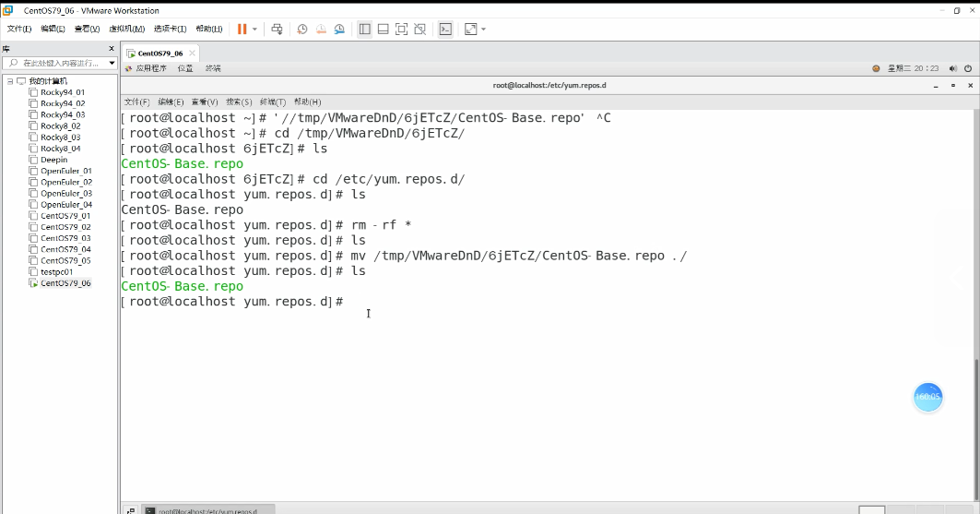
Task: Toggle the thumbnail bar view icon
Action: (x=384, y=29)
